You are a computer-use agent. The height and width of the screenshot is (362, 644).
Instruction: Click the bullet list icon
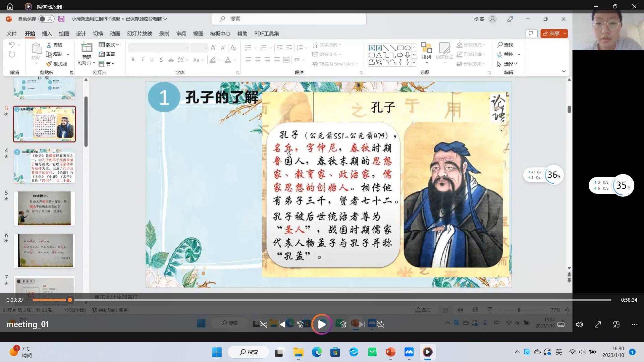pyautogui.click(x=248, y=48)
